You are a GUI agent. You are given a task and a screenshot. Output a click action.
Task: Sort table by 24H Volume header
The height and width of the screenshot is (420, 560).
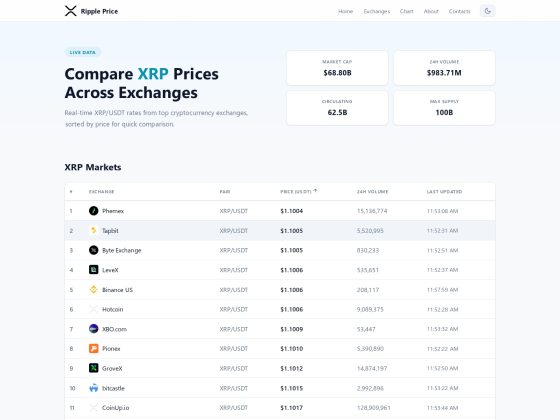click(x=372, y=192)
